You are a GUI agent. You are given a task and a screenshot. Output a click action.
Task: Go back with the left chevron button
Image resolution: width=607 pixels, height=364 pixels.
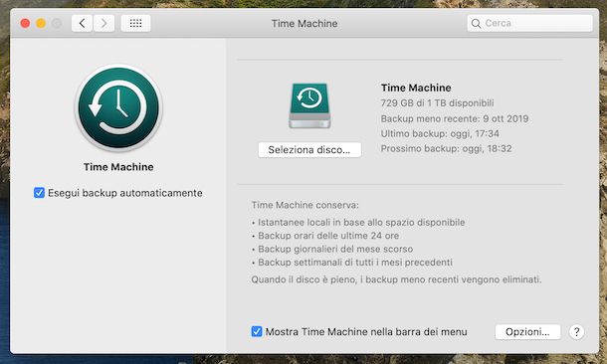pos(82,23)
